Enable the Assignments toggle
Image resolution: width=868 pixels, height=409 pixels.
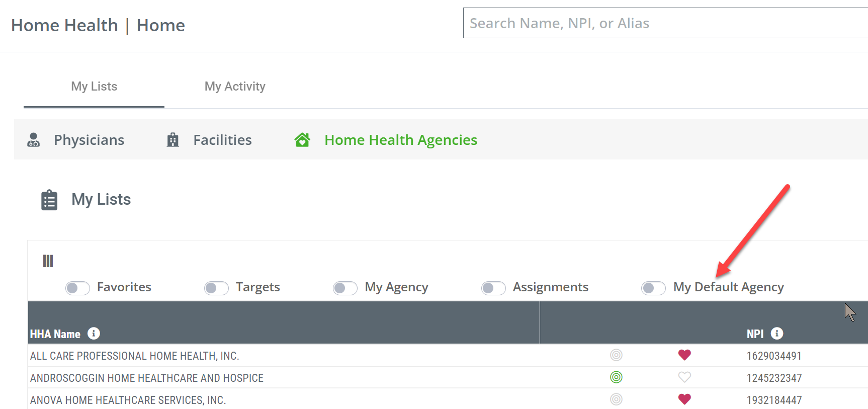coord(493,288)
